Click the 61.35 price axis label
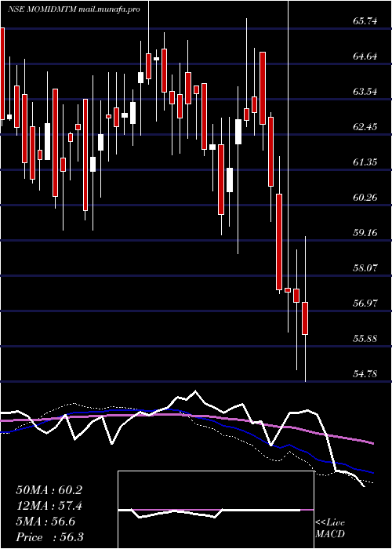Viewport: 392px width, 549px height. 365,162
